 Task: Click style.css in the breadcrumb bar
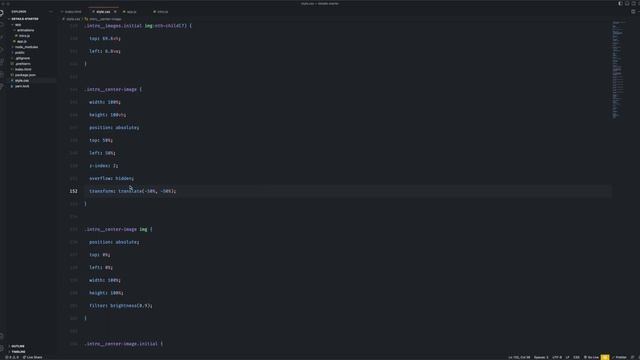tap(73, 19)
